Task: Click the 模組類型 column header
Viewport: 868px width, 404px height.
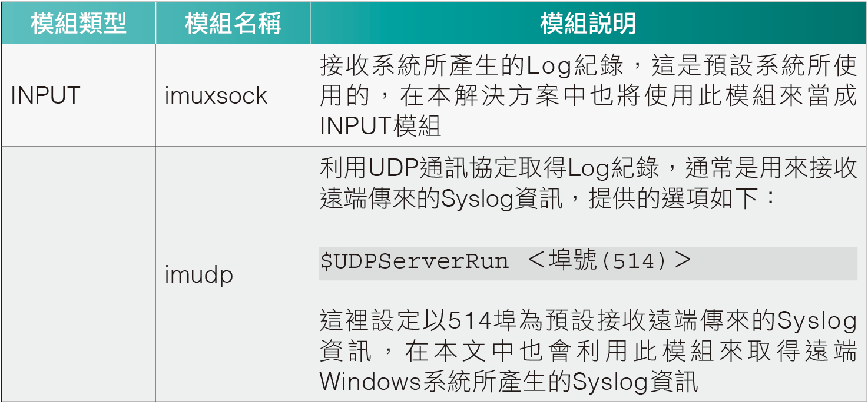Action: (78, 23)
